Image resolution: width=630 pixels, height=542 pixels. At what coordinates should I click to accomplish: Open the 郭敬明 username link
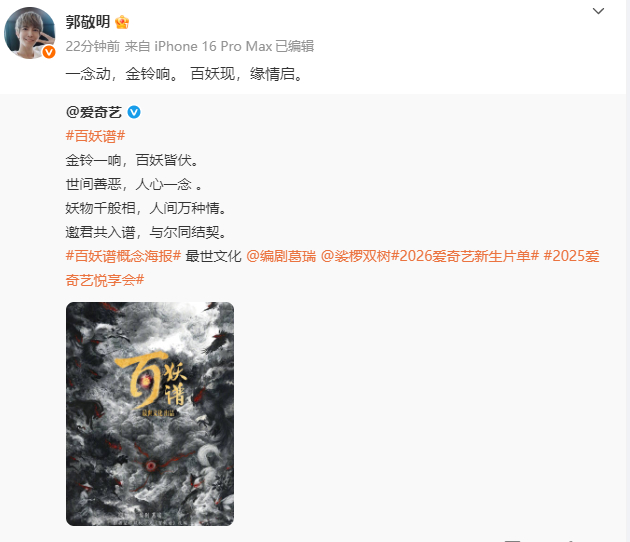(88, 22)
